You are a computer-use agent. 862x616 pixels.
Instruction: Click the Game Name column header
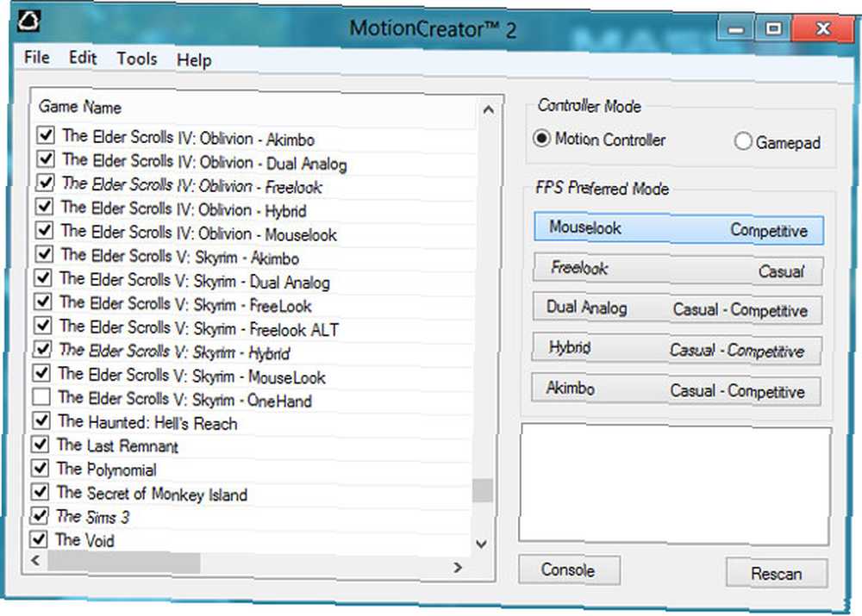[80, 107]
